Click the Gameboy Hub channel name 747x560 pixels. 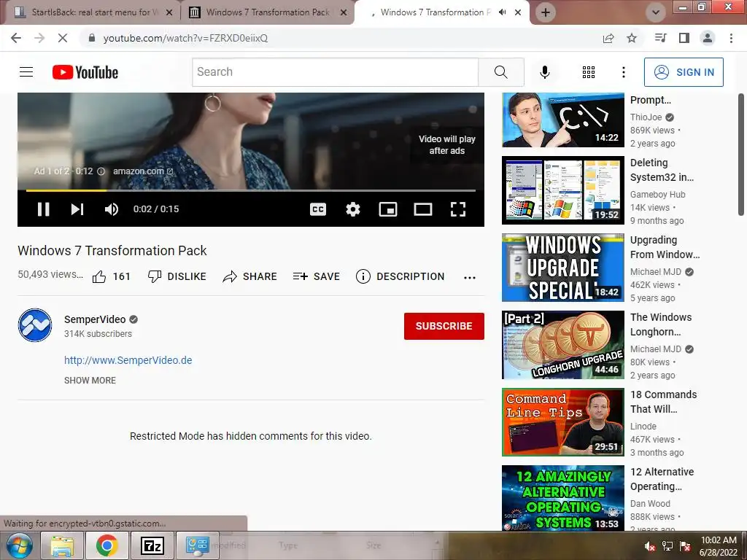pyautogui.click(x=658, y=194)
